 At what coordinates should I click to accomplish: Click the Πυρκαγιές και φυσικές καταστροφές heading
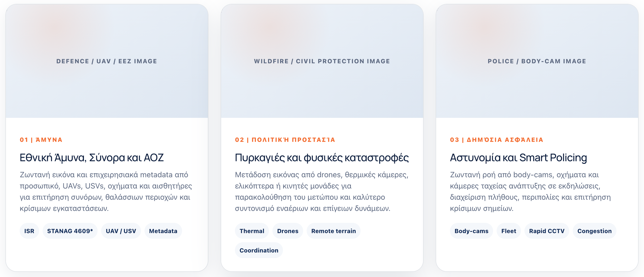[322, 158]
